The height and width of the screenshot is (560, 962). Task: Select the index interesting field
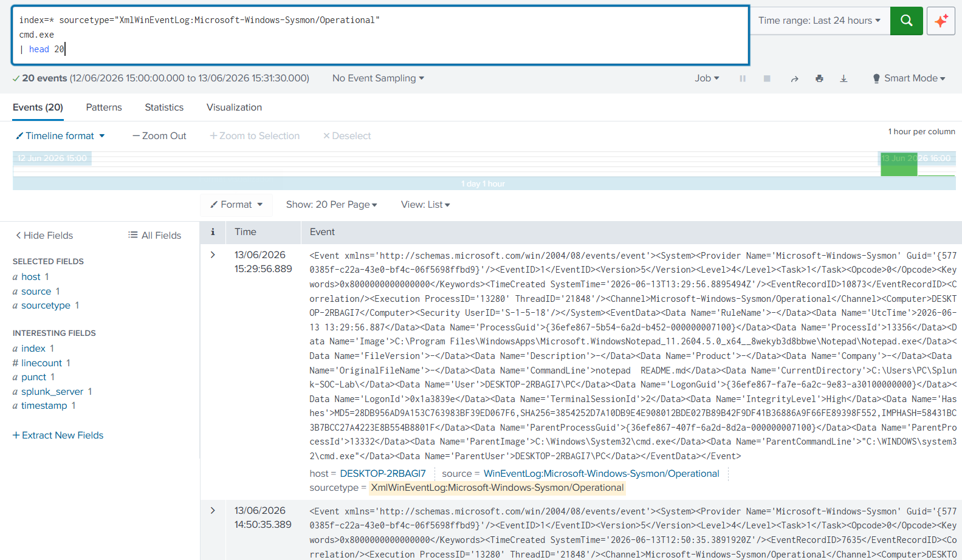pos(33,349)
